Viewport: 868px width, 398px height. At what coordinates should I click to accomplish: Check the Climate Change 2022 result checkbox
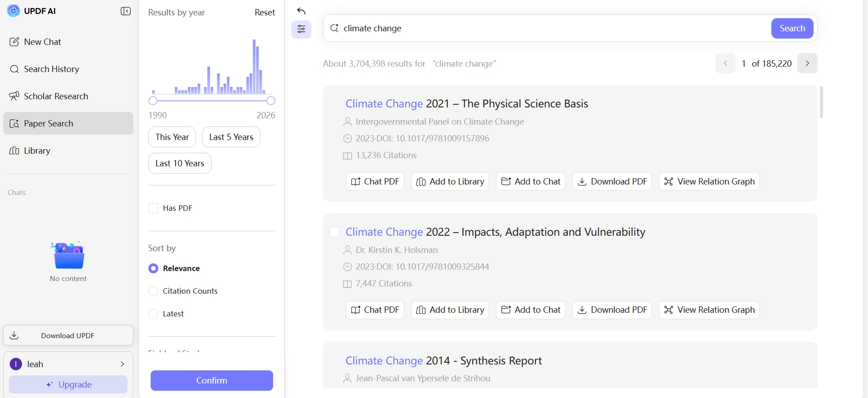point(335,232)
